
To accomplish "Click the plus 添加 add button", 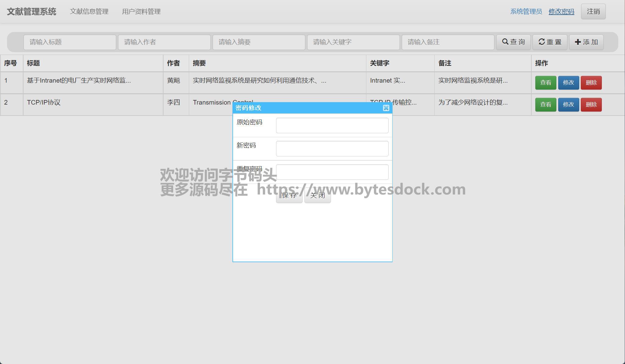I will pos(586,42).
